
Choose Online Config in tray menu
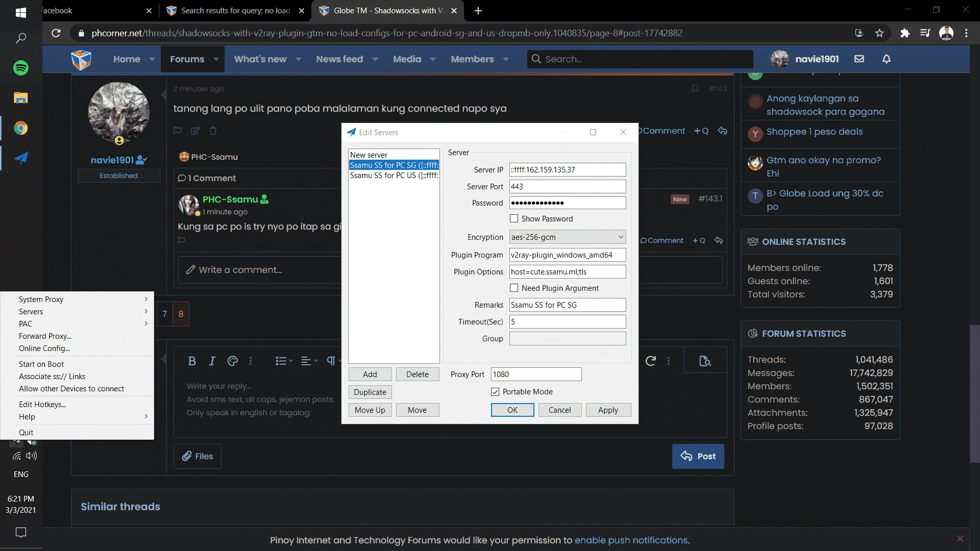coord(77,348)
